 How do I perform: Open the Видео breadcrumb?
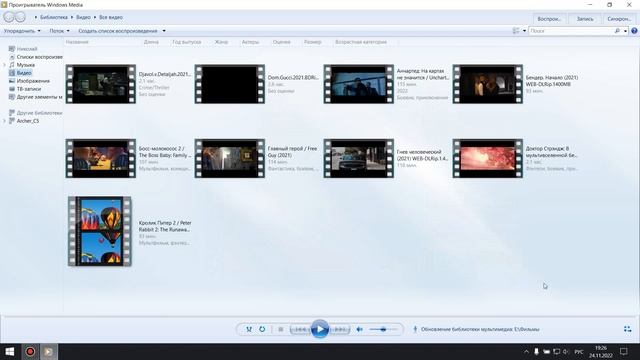click(83, 17)
